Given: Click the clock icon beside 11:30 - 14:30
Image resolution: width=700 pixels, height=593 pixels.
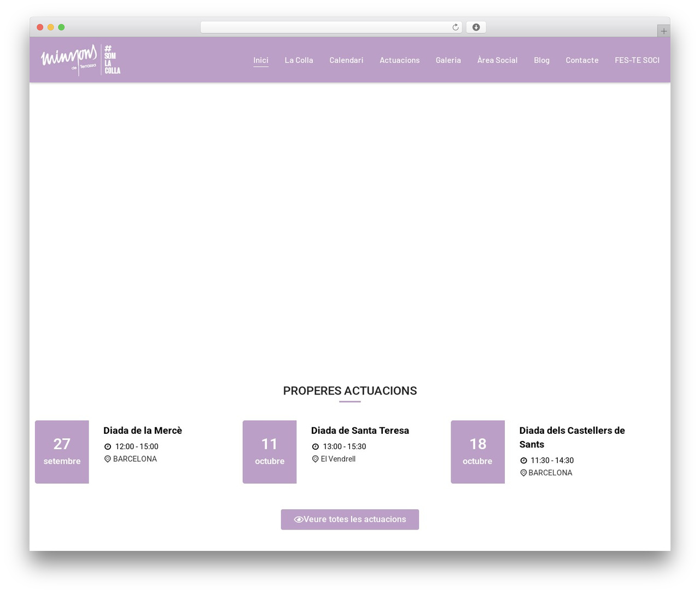Looking at the screenshot, I should (523, 461).
